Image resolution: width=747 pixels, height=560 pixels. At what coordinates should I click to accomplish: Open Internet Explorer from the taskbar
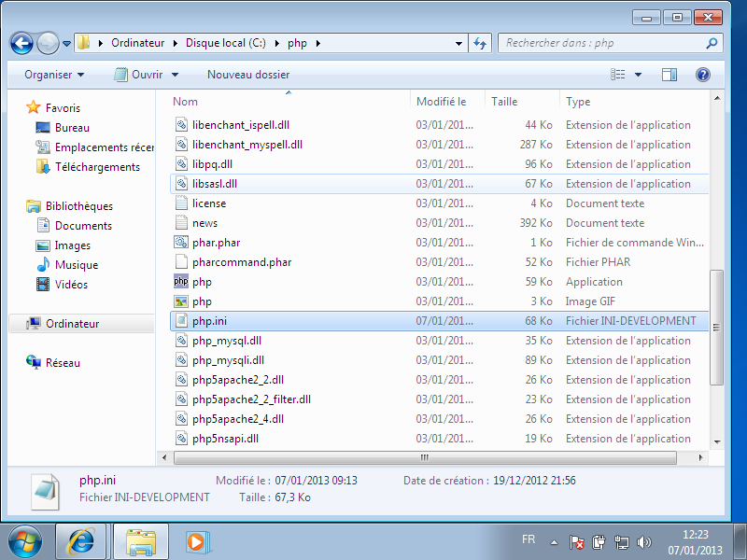click(x=81, y=540)
